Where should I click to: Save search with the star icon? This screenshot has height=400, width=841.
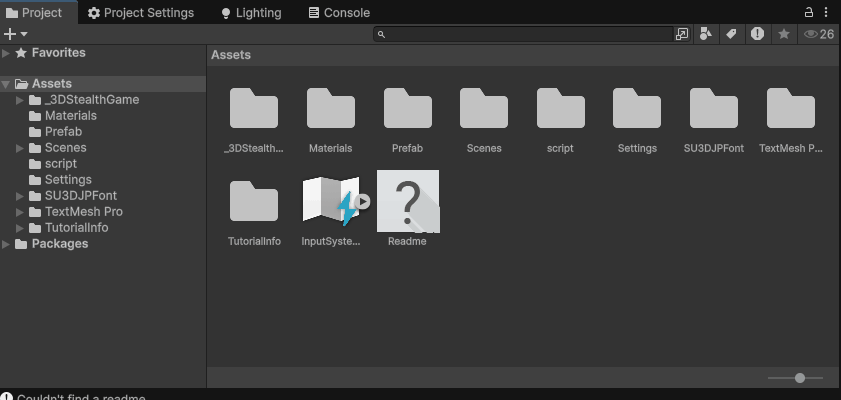(x=784, y=34)
